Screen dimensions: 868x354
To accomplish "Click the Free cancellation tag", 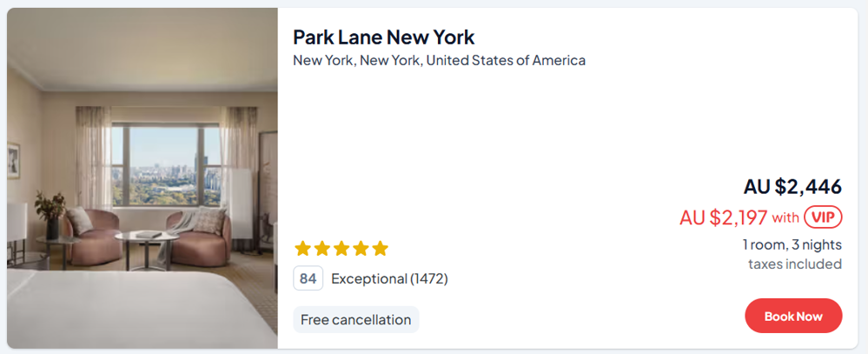I will click(355, 319).
